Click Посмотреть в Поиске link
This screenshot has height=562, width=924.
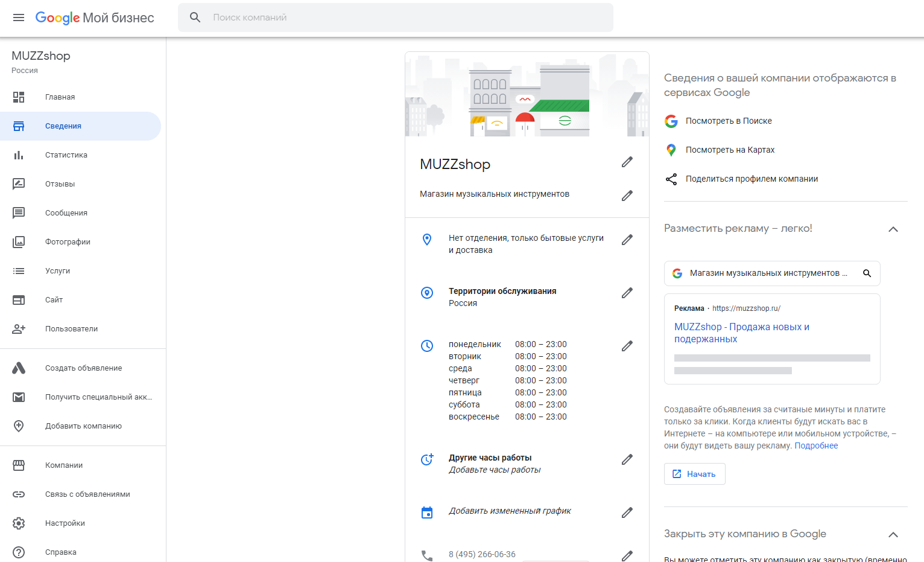click(x=729, y=121)
